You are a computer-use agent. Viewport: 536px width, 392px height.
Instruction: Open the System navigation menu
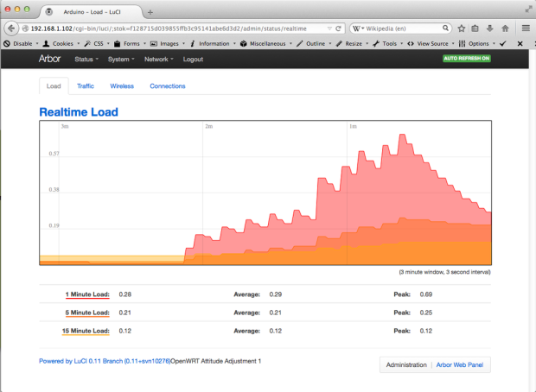pos(121,59)
